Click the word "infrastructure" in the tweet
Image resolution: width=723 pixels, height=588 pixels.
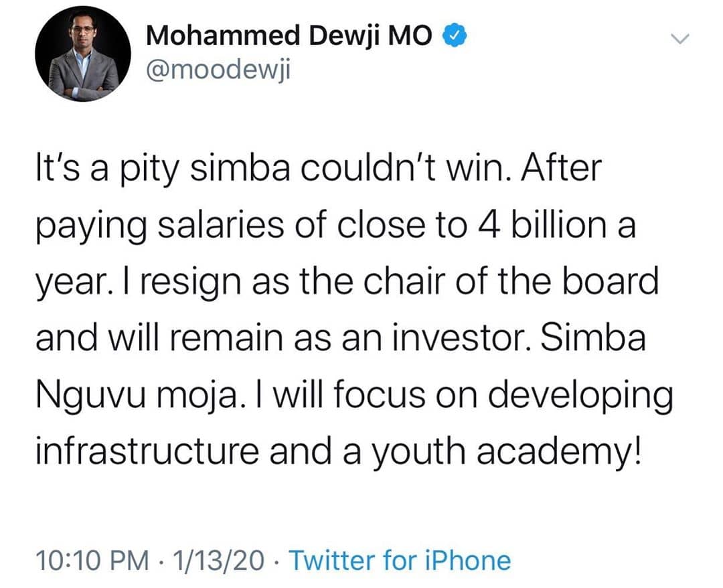147,451
